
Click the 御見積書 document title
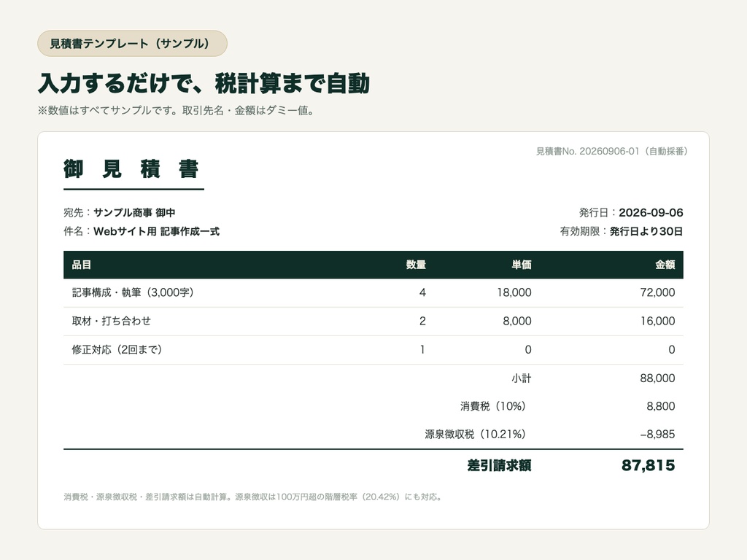131,169
